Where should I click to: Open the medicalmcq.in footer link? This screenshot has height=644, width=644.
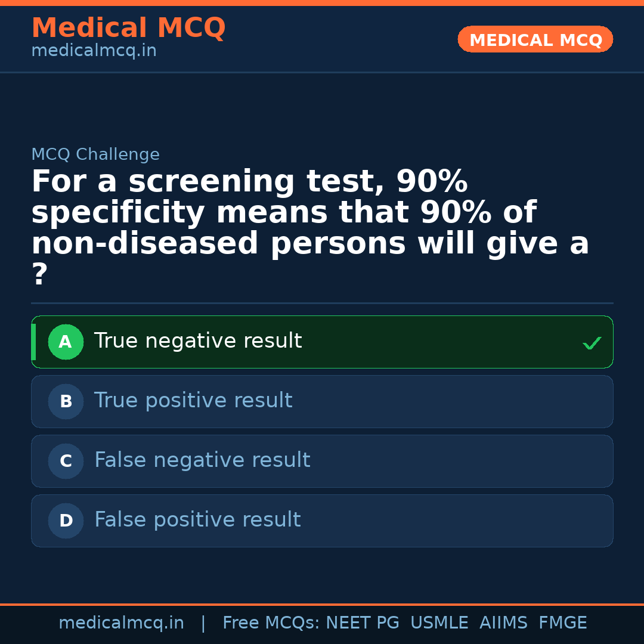click(x=121, y=622)
